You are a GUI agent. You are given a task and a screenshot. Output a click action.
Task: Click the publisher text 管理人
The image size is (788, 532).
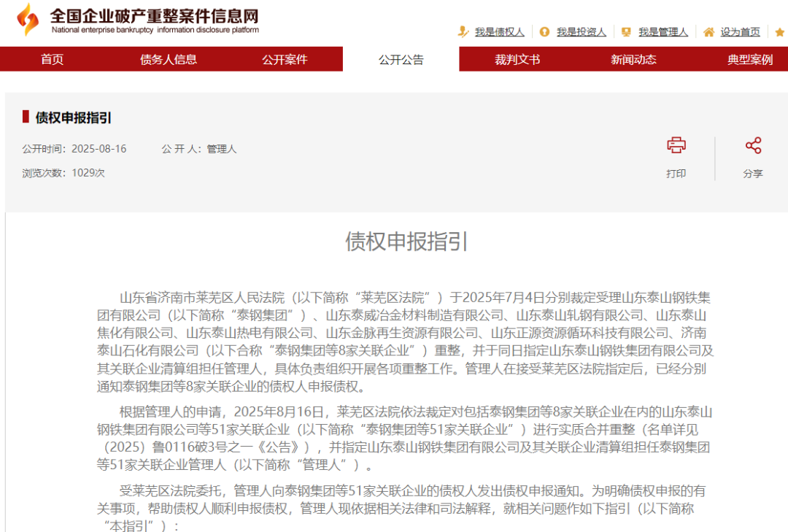[222, 149]
